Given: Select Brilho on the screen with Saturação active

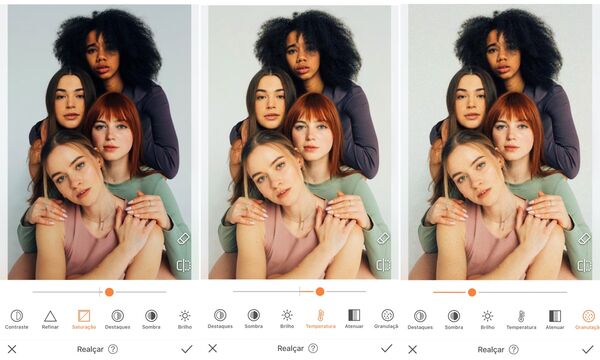Looking at the screenshot, I should [185, 319].
